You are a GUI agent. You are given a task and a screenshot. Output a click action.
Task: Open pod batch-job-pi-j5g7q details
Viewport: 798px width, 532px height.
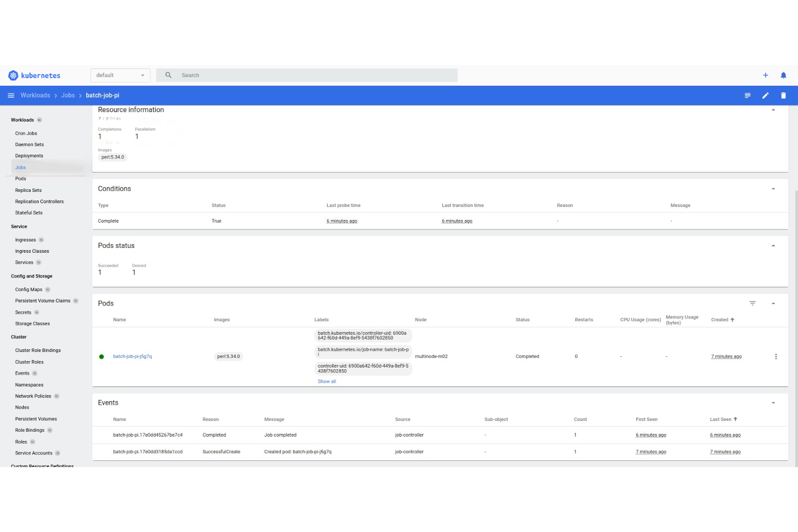point(132,356)
